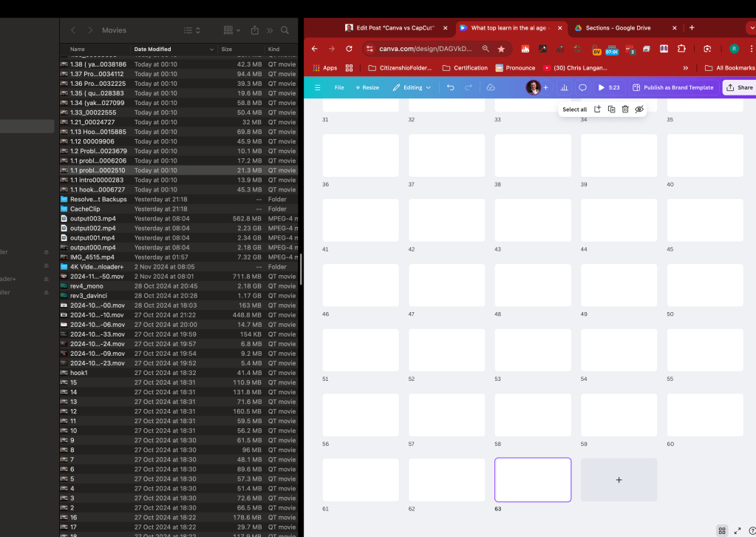
Task: Open the Chrome Extensions puzzle icon
Action: (x=681, y=49)
